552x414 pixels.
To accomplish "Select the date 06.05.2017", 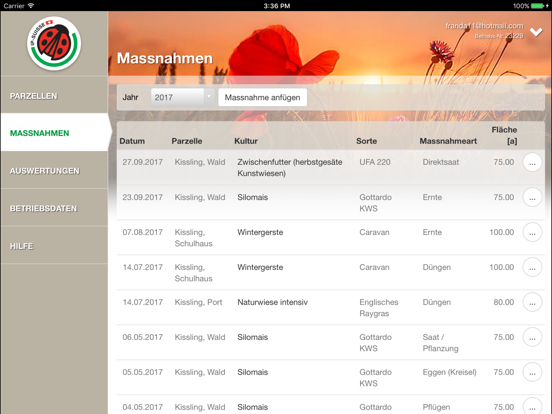I will [143, 337].
